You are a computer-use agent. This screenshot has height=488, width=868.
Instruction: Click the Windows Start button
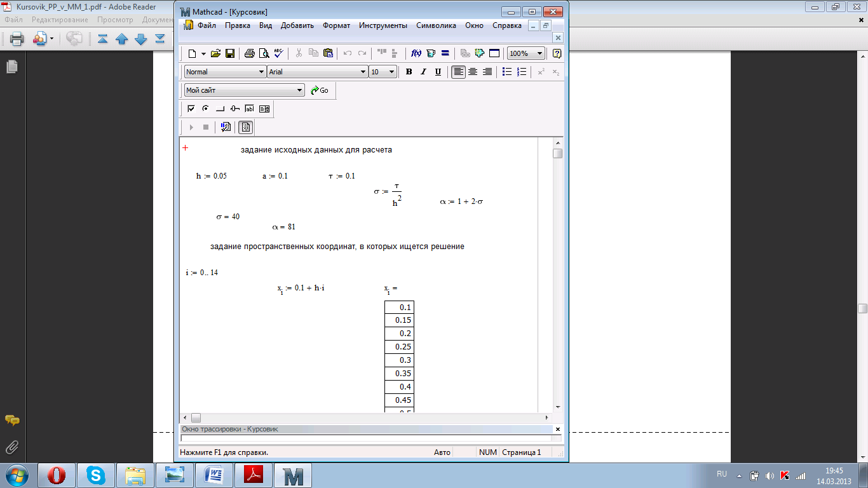[x=16, y=475]
